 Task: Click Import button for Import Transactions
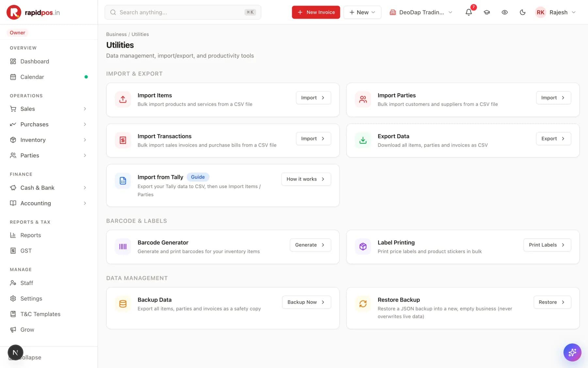313,139
